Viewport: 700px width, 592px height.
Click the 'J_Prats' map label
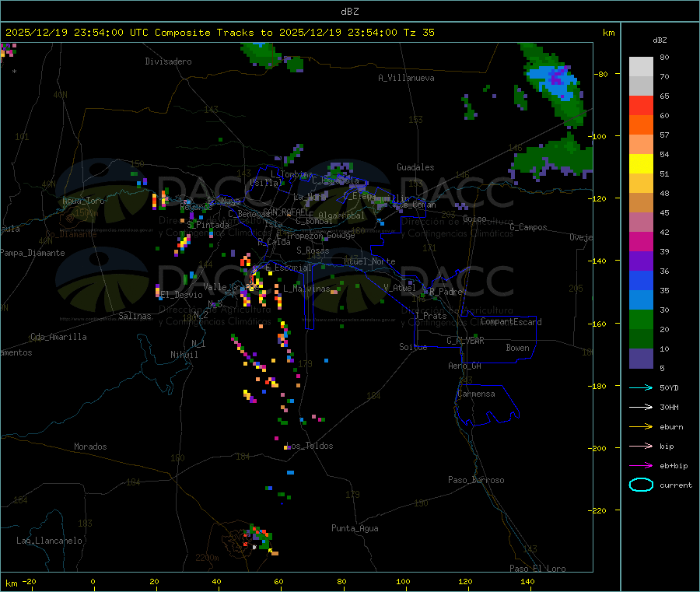(430, 316)
